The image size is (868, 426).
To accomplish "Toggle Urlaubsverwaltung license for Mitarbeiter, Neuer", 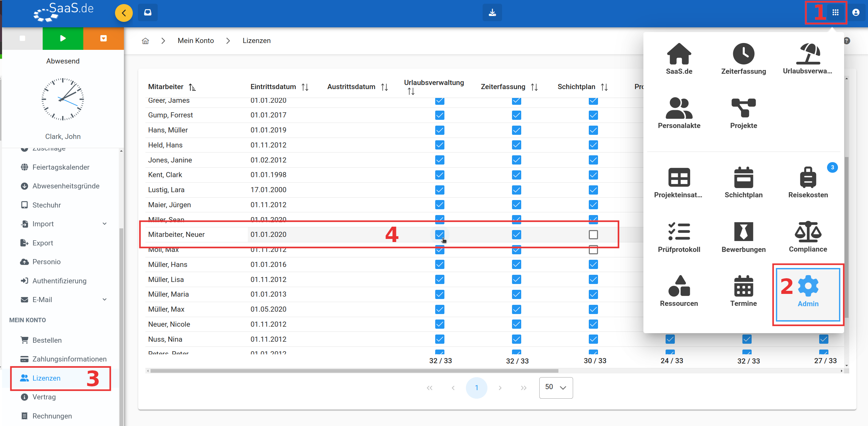I will pos(440,235).
